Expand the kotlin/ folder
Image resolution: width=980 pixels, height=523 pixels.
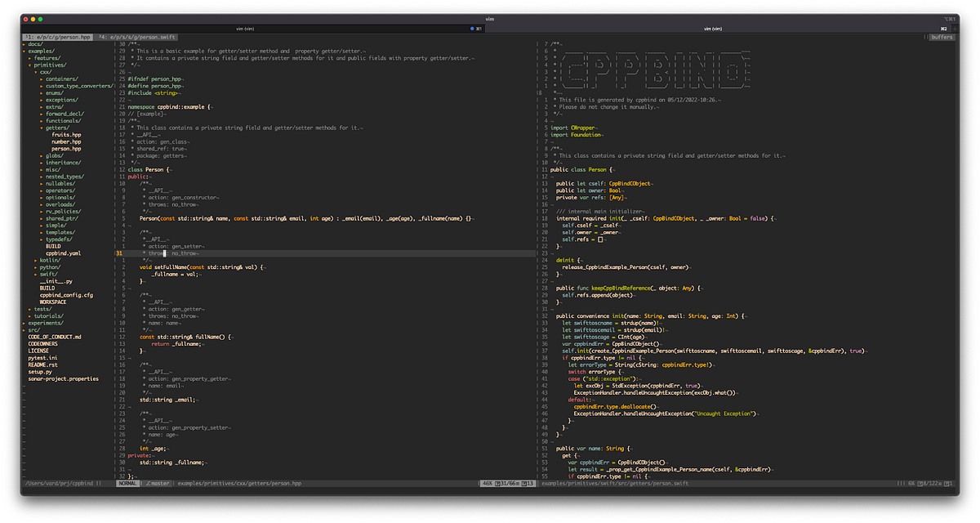click(x=49, y=260)
